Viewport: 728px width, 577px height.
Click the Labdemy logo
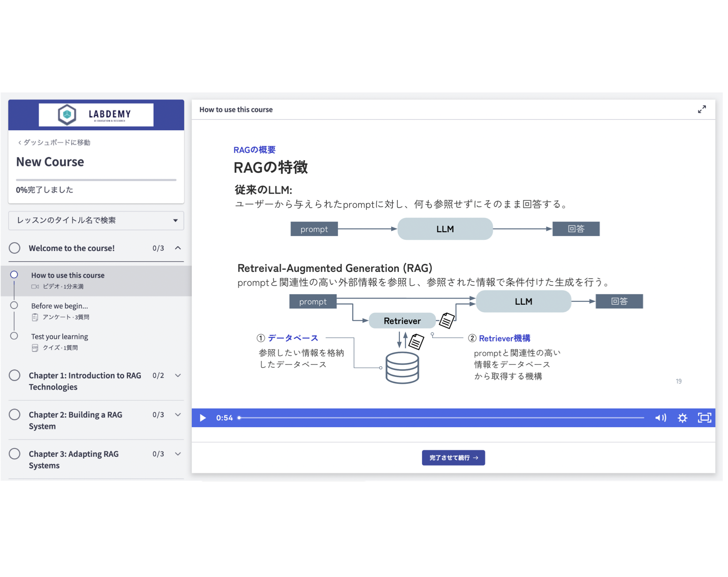[96, 114]
